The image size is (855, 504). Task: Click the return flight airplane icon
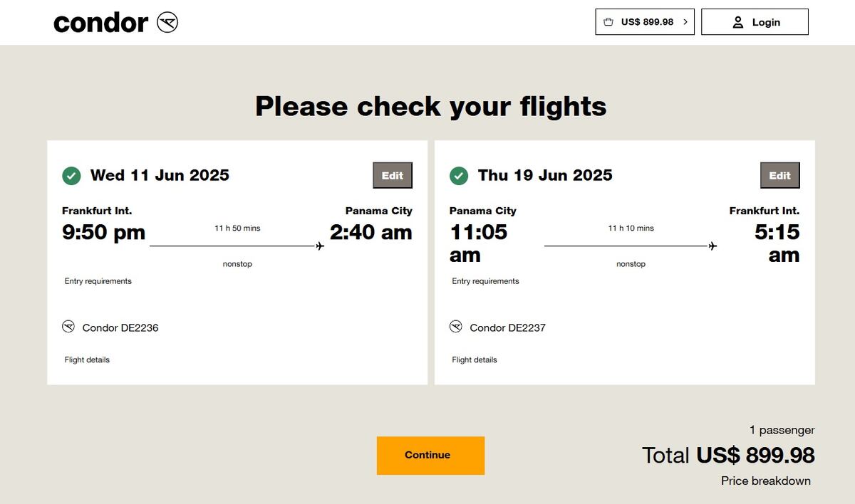[712, 246]
